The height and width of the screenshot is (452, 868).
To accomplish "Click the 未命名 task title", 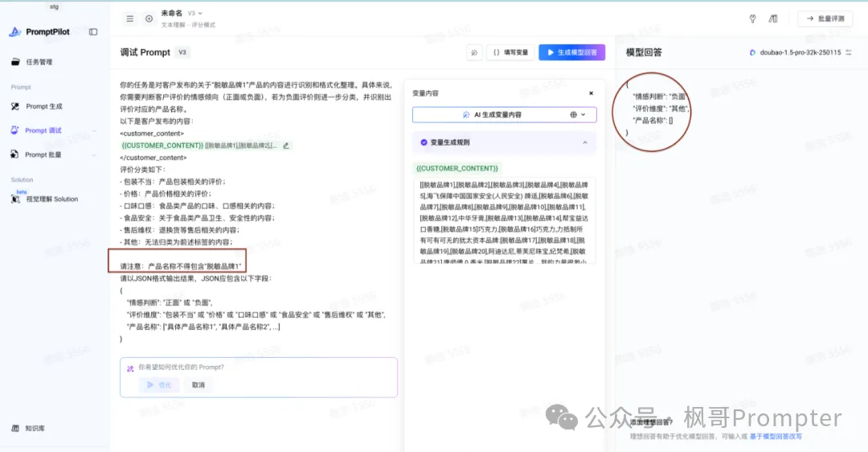I will 172,14.
